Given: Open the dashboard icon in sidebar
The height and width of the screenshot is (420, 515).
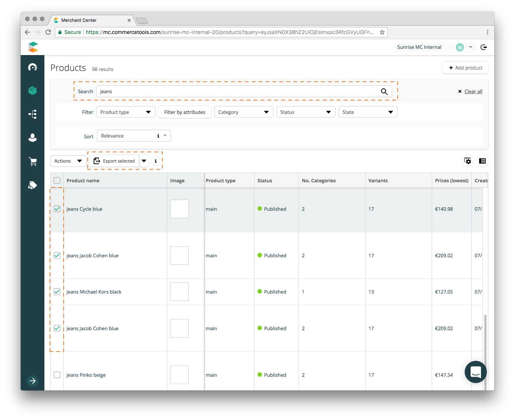Looking at the screenshot, I should pos(33,67).
